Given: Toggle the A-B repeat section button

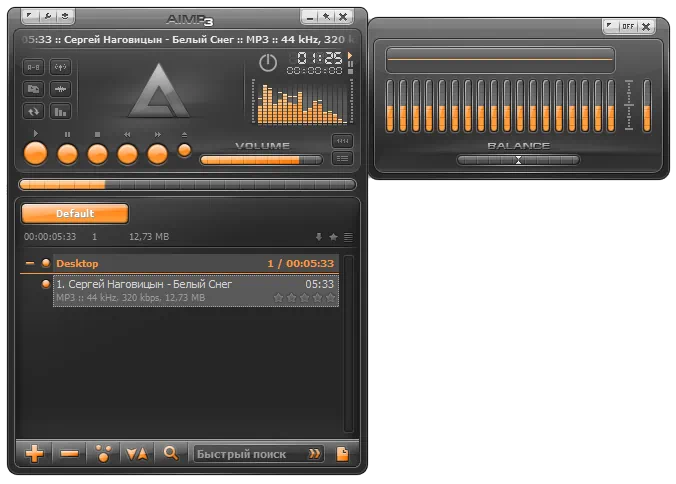Looking at the screenshot, I should [x=33, y=67].
